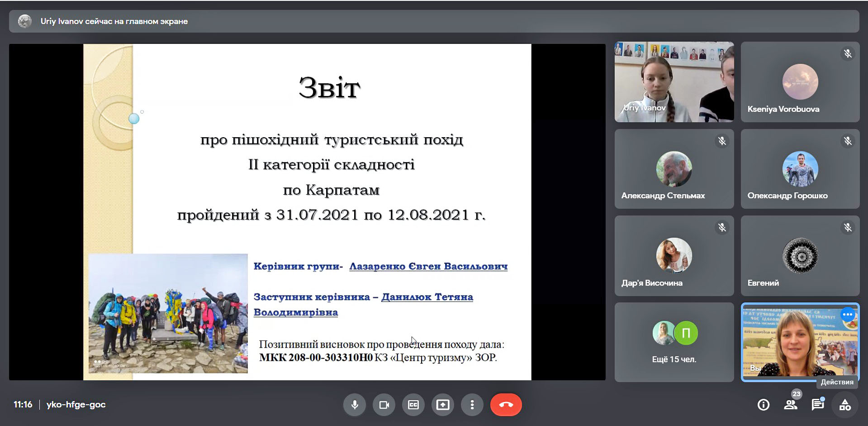The width and height of the screenshot is (868, 426).
Task: Click muted mic icon on Александр Стельмах tile
Action: (722, 141)
